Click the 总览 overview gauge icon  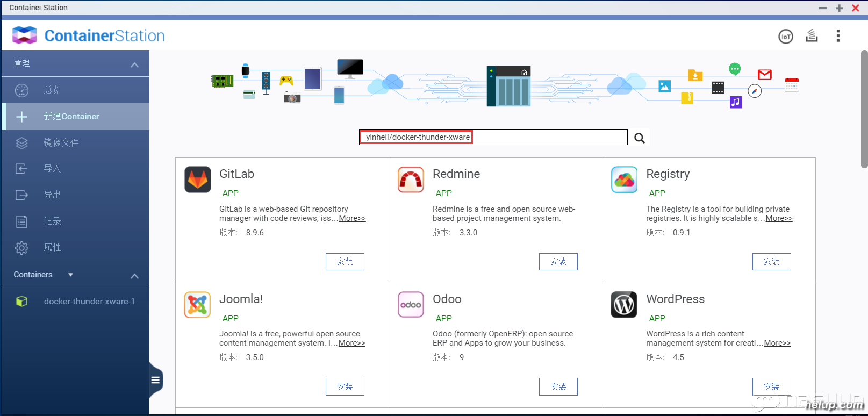click(x=21, y=90)
